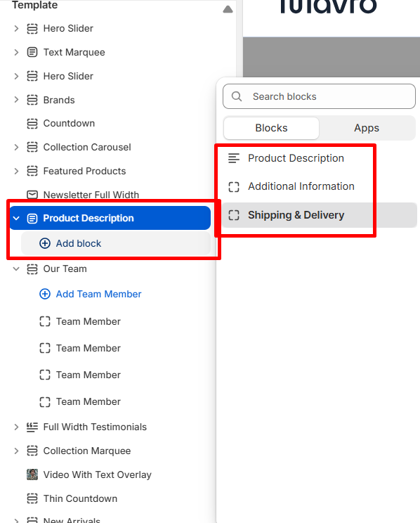The image size is (420, 523).
Task: Click the Newsletter Full Width envelope icon
Action: 32,195
